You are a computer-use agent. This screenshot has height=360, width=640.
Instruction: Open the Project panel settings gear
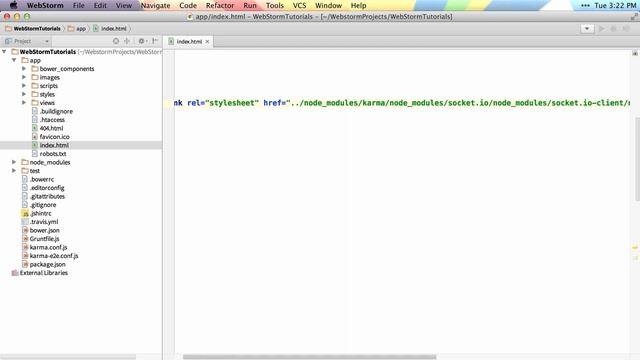coord(142,41)
